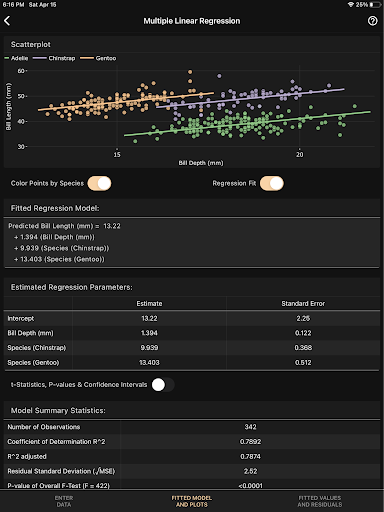
Task: Click the battery indicator icon
Action: point(375,5)
